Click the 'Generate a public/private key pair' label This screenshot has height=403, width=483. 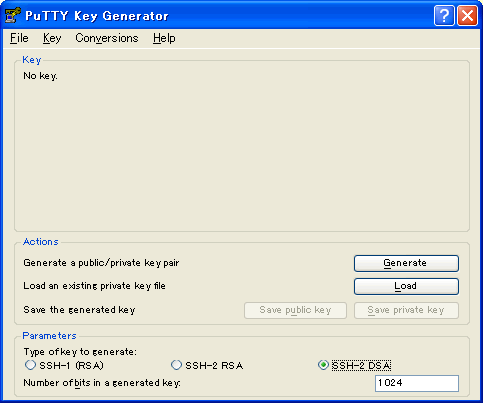point(101,263)
